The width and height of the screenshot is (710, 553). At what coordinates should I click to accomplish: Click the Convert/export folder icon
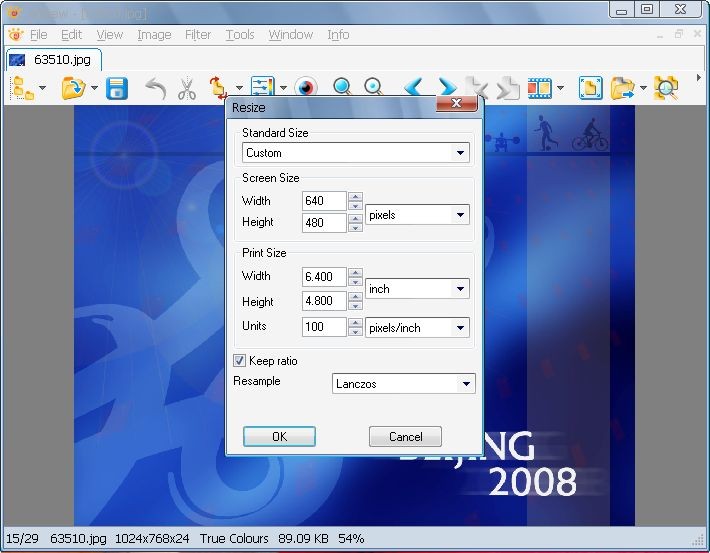(623, 88)
